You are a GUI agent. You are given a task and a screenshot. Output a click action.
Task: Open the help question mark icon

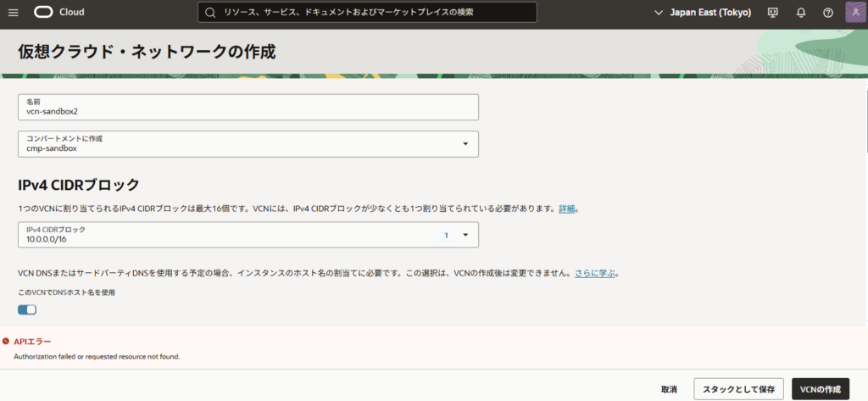tap(828, 13)
